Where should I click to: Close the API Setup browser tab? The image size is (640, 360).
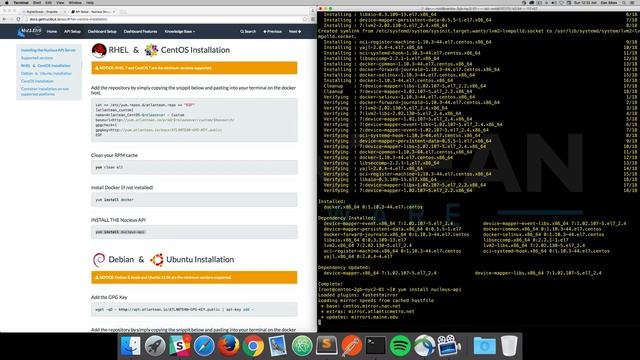click(x=113, y=12)
